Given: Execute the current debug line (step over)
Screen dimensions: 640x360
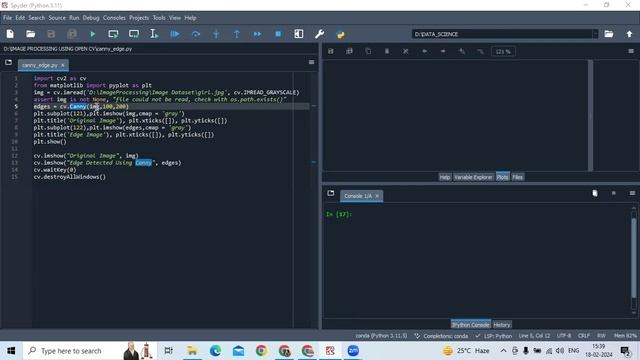Looking at the screenshot, I should pos(196,34).
